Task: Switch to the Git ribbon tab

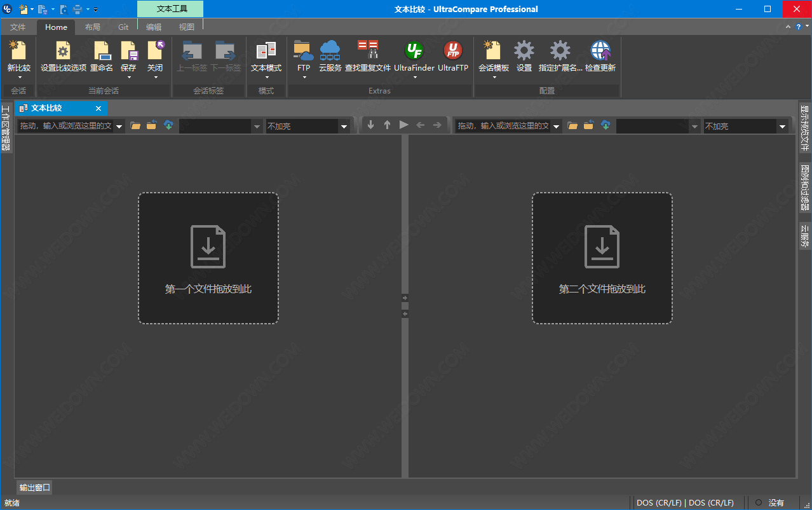Action: (x=123, y=27)
